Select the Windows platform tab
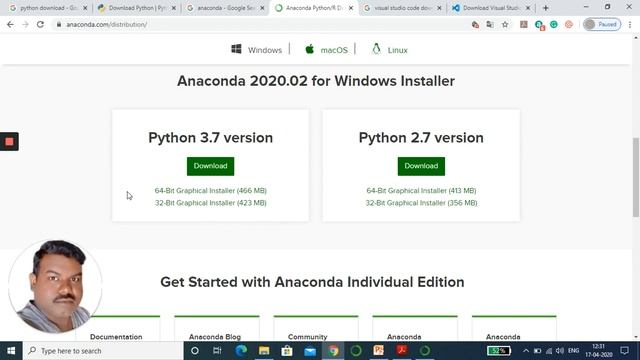 click(256, 50)
